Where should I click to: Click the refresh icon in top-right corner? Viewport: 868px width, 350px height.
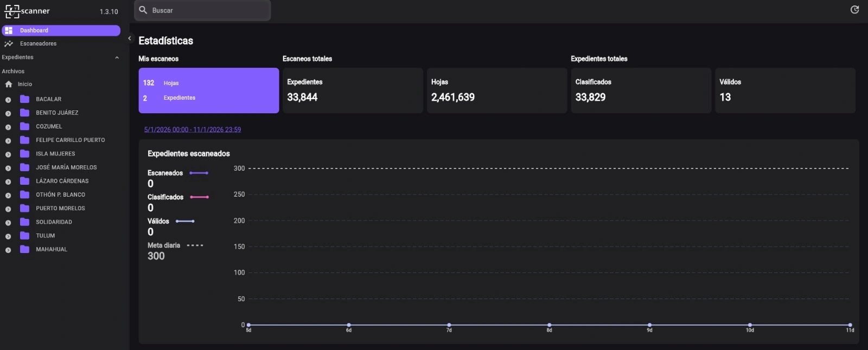coord(854,10)
